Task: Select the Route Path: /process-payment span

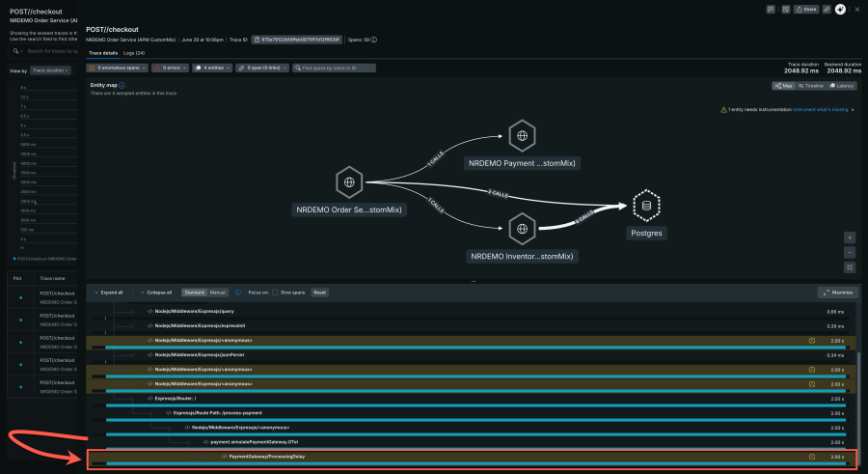Action: tap(471, 416)
